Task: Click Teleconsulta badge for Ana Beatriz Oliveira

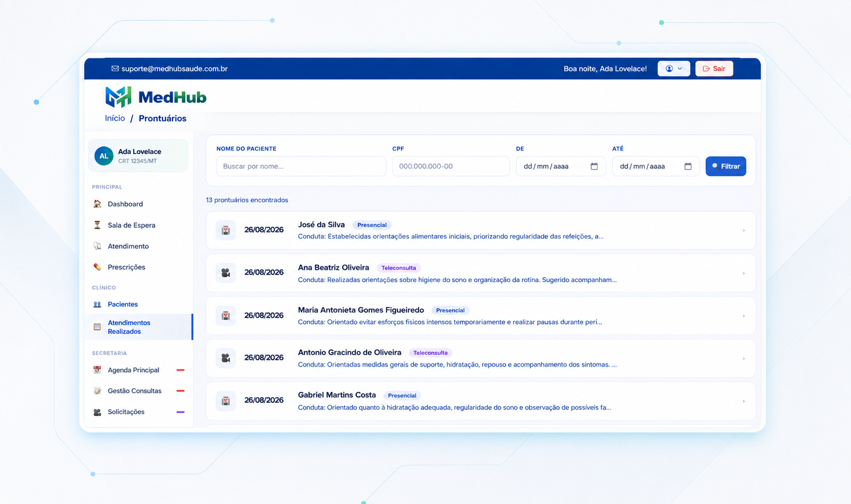Action: 399,268
